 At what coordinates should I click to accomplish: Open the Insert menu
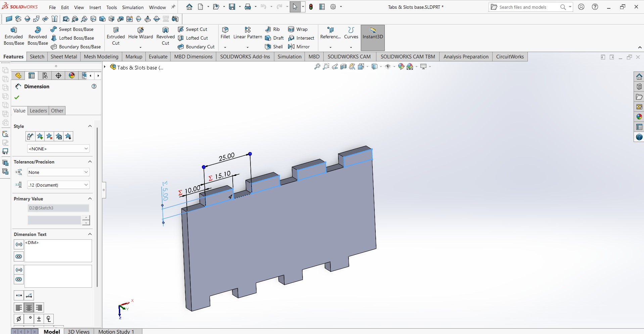point(95,7)
